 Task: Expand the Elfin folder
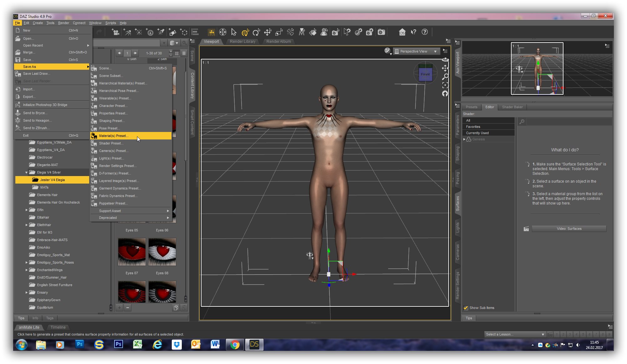coord(26,210)
